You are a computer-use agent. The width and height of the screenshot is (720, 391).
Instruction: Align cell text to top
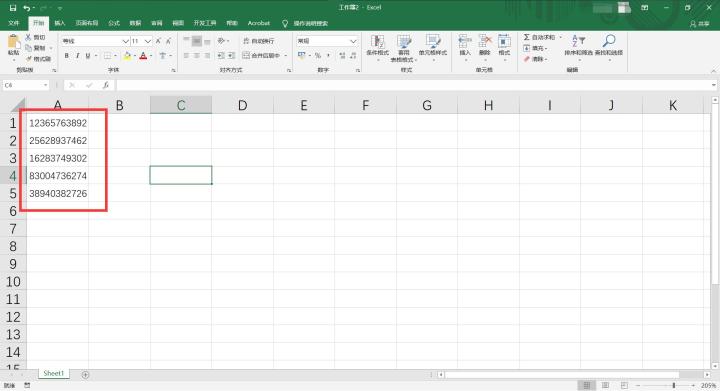[186, 41]
